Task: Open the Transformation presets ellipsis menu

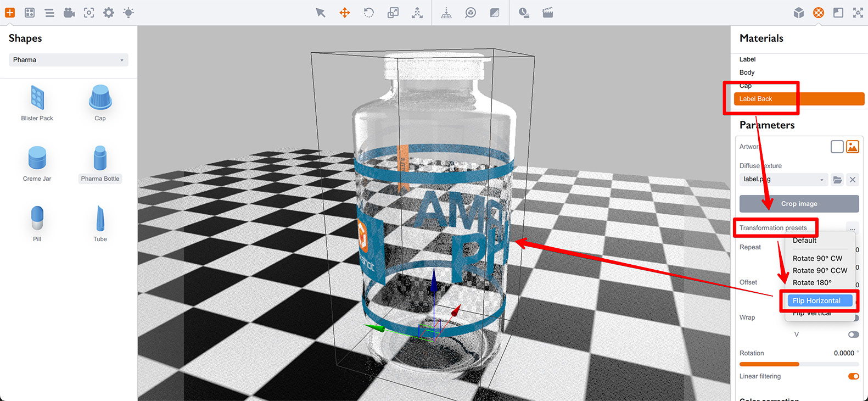Action: [x=852, y=228]
